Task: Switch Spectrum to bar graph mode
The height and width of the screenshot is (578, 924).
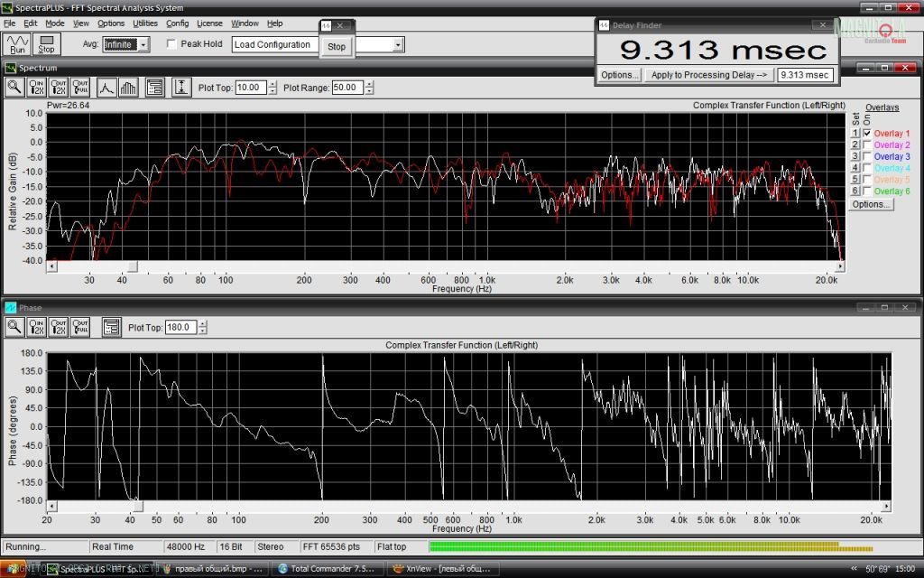Action: [x=128, y=88]
